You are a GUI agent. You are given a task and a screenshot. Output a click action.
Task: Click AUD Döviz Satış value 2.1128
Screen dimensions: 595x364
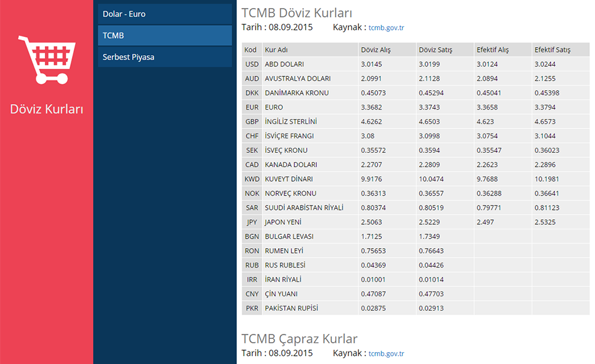pos(429,78)
